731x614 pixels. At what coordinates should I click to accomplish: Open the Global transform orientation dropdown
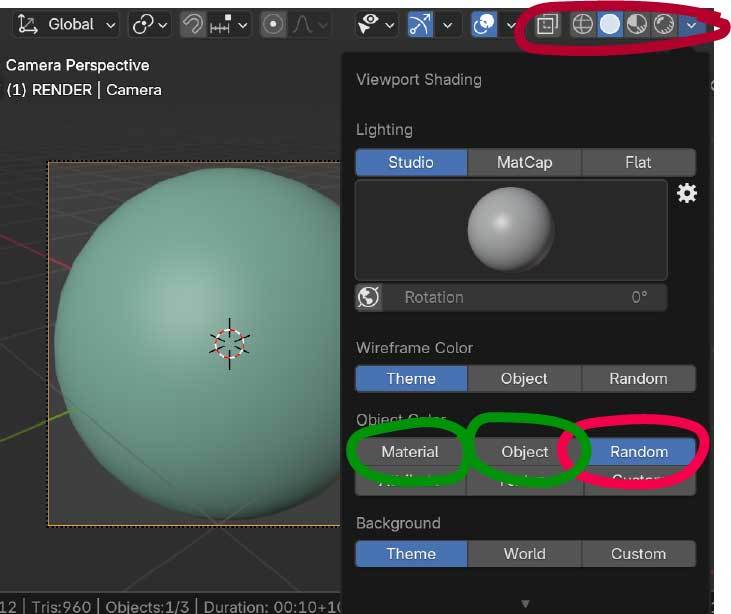[66, 24]
